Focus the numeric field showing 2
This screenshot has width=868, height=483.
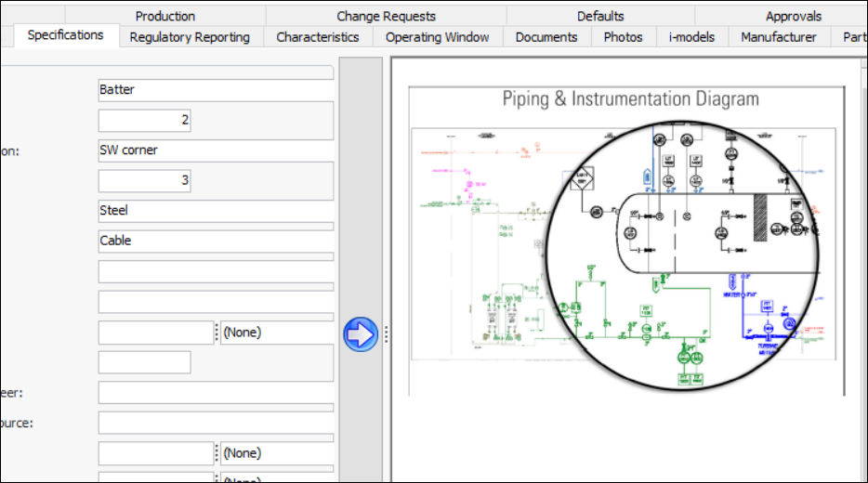point(145,120)
